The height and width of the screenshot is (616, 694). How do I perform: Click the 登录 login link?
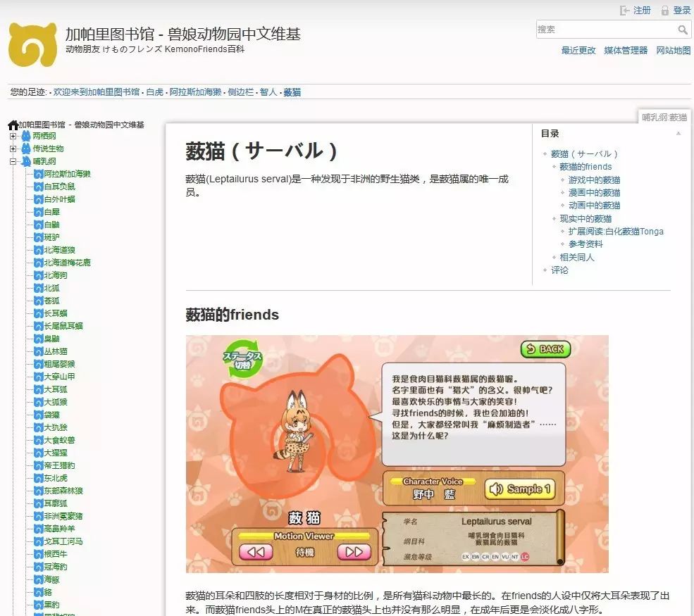click(x=681, y=11)
